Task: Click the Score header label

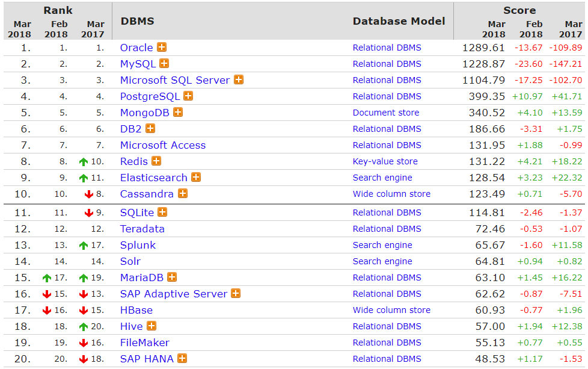Action: tap(519, 10)
